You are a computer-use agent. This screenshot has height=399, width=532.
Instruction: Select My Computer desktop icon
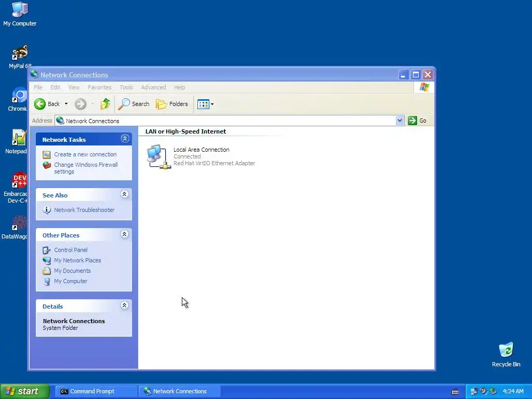[20, 14]
